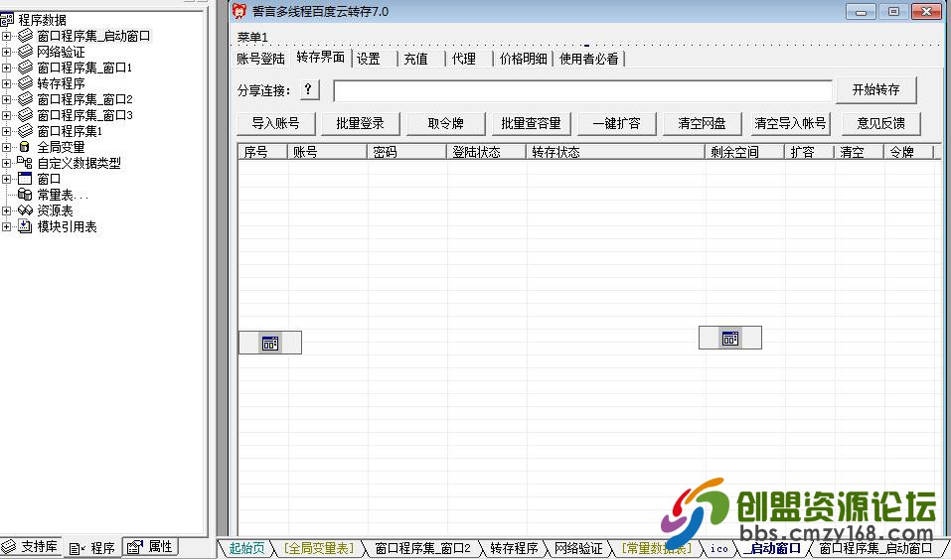Click the app icon in title bar

coord(239,11)
